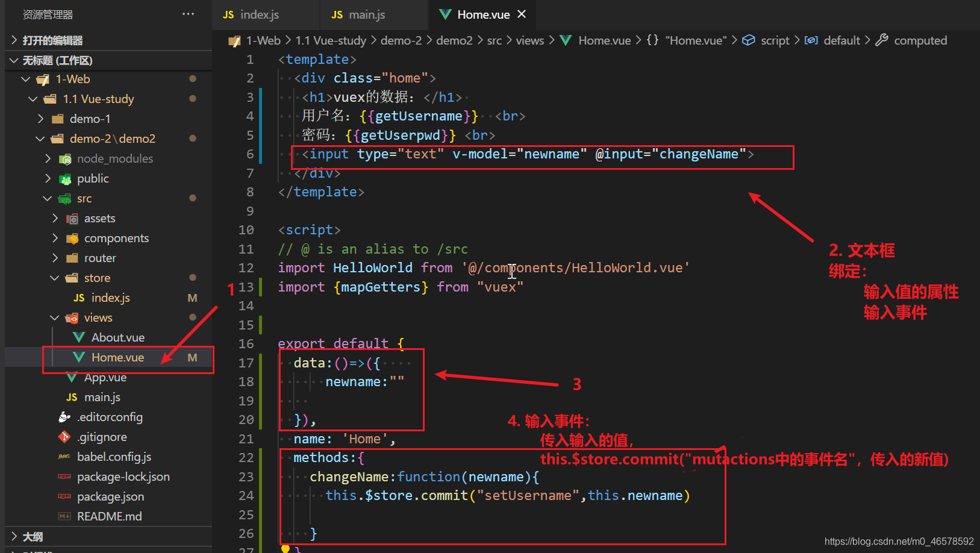Viewport: 980px width, 553px height.
Task: Click the demo-1 folder icon
Action: point(58,119)
